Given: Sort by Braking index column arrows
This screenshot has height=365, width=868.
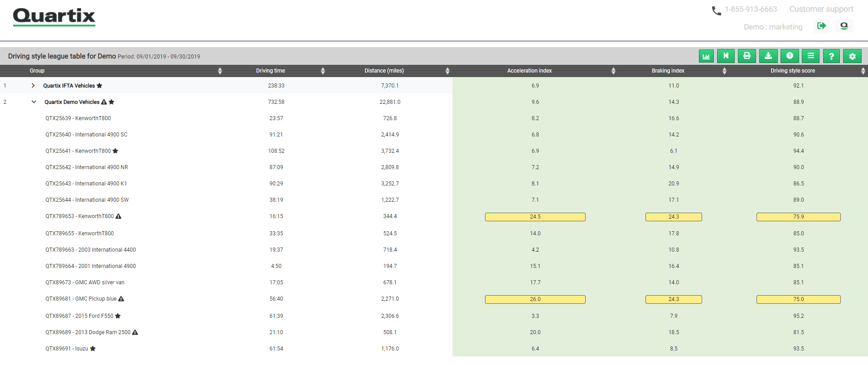Looking at the screenshot, I should point(724,71).
